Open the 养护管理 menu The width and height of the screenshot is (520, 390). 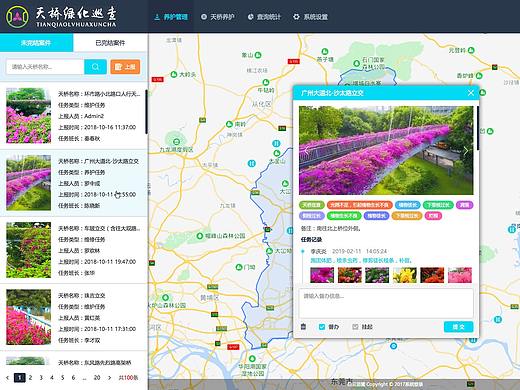point(171,17)
